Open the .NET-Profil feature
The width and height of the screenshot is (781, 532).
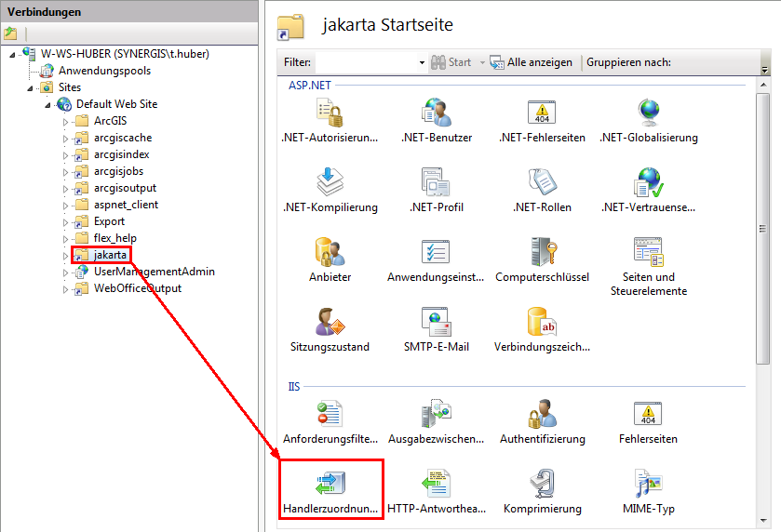[437, 191]
